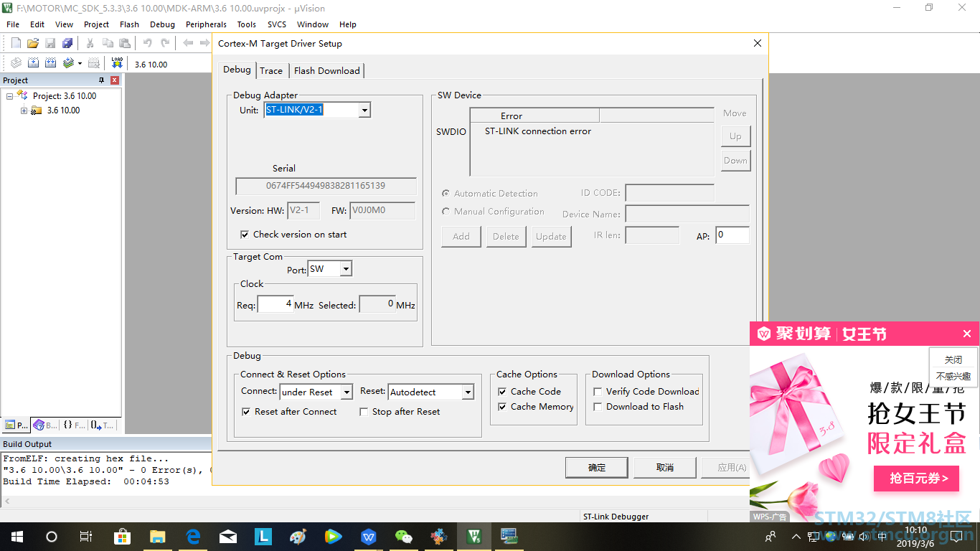Close the Project panel with red X
Viewport: 980px width, 551px height.
tap(114, 80)
